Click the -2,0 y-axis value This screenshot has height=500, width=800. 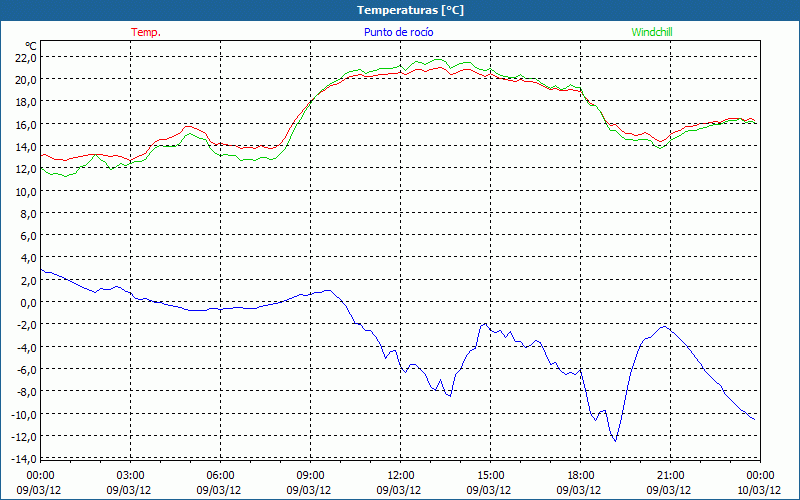26,325
